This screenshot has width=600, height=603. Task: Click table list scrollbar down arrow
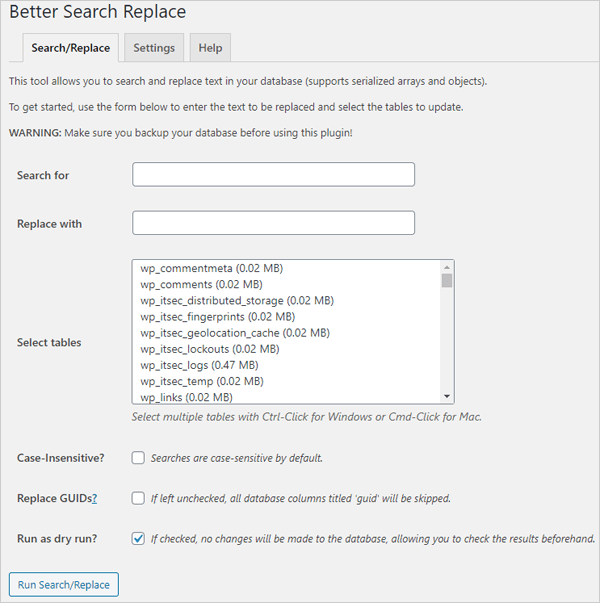tap(447, 396)
